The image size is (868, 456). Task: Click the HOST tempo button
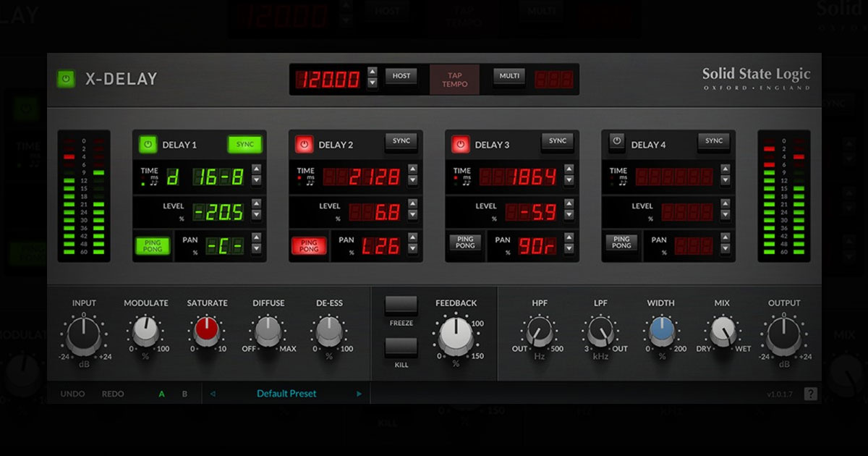pyautogui.click(x=401, y=76)
